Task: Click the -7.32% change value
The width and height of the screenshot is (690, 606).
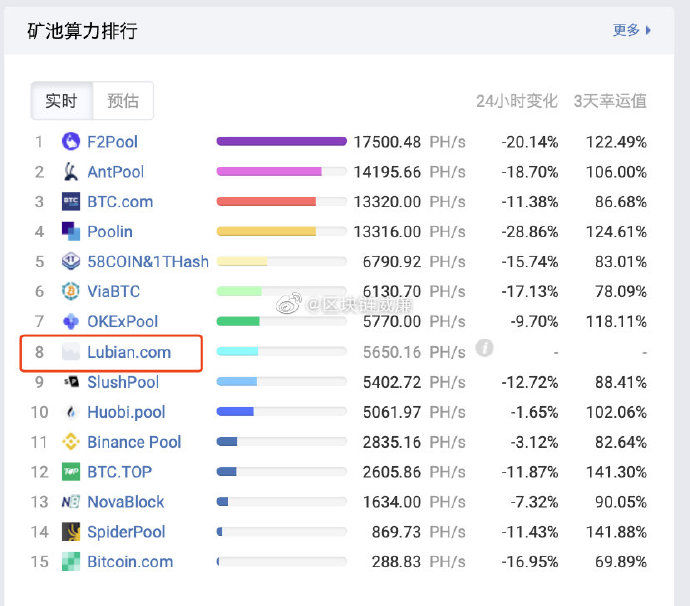Action: pyautogui.click(x=534, y=502)
